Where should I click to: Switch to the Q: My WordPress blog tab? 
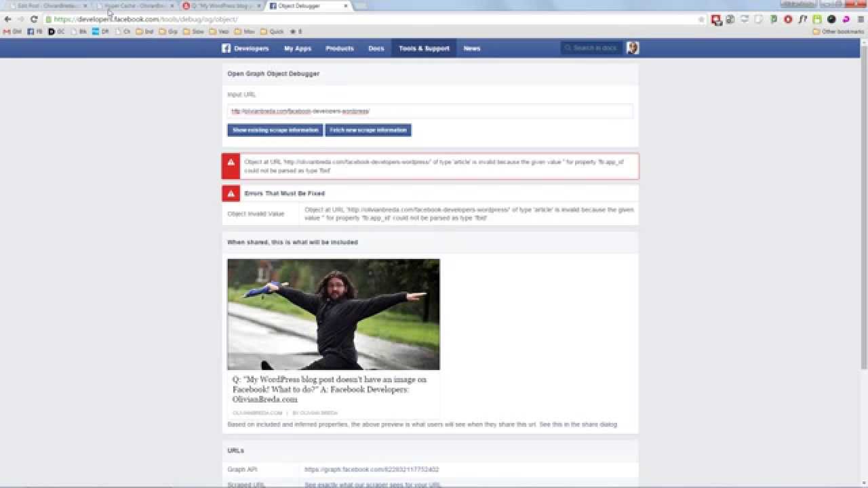click(x=222, y=5)
